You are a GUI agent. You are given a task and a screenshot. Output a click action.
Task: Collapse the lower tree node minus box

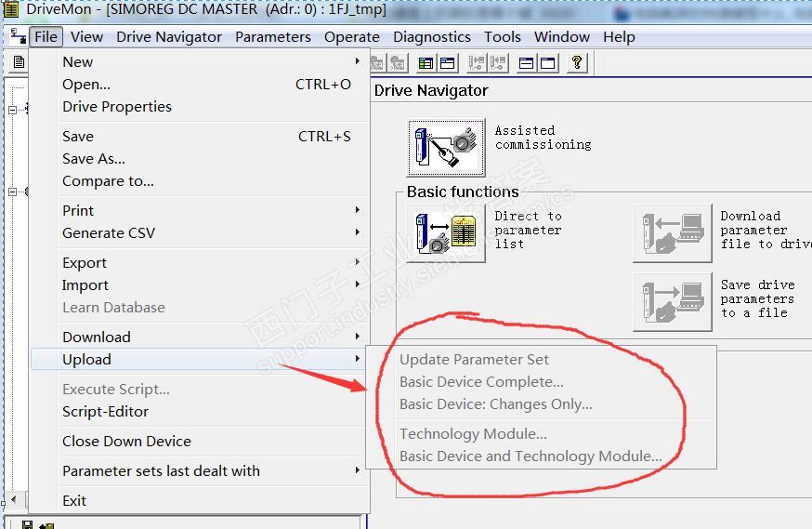12,192
